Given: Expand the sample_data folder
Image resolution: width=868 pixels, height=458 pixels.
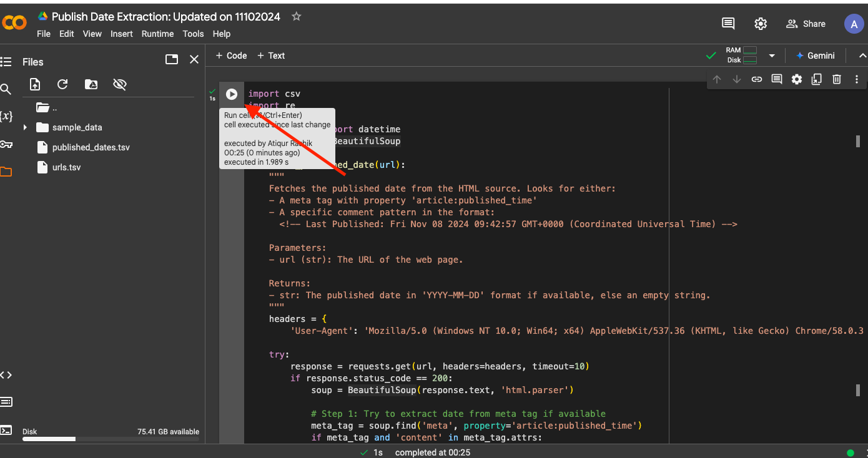Looking at the screenshot, I should (26, 127).
